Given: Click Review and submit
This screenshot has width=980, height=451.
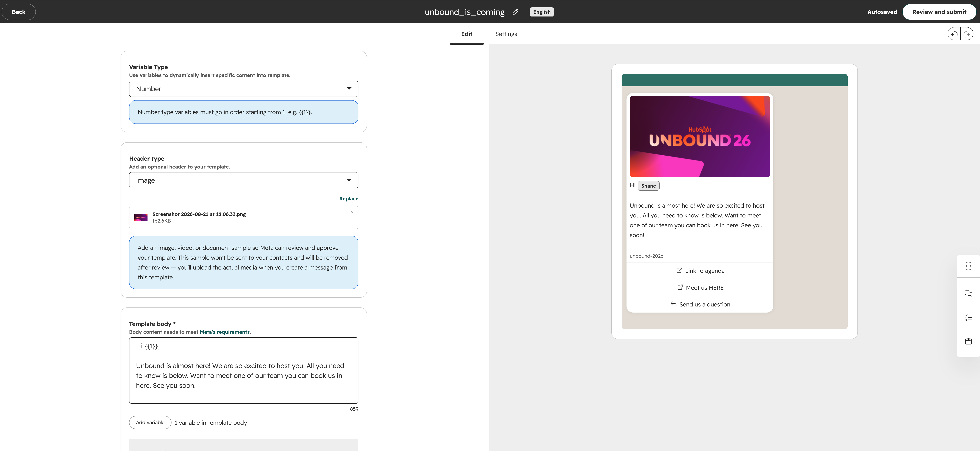Looking at the screenshot, I should (x=939, y=12).
